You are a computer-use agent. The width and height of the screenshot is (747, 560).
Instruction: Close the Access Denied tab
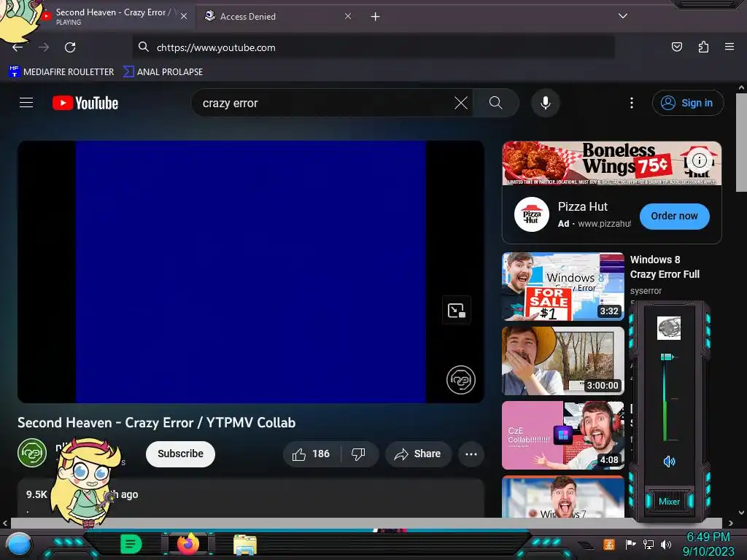(348, 16)
